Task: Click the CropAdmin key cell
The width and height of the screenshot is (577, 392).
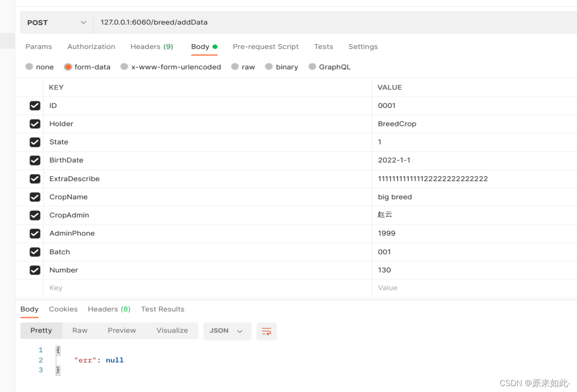Action: click(207, 215)
